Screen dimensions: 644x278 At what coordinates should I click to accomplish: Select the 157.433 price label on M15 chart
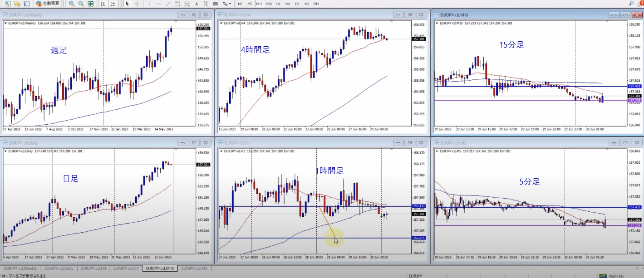coord(634,86)
